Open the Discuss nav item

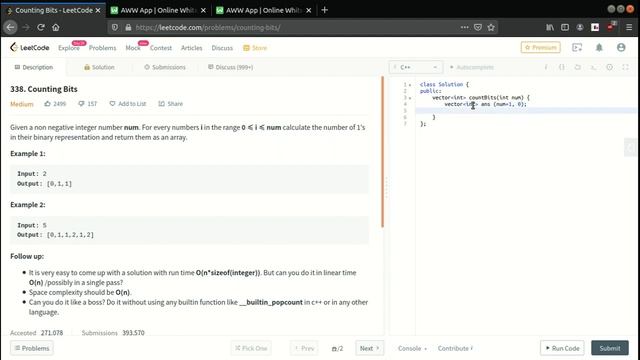(x=222, y=48)
